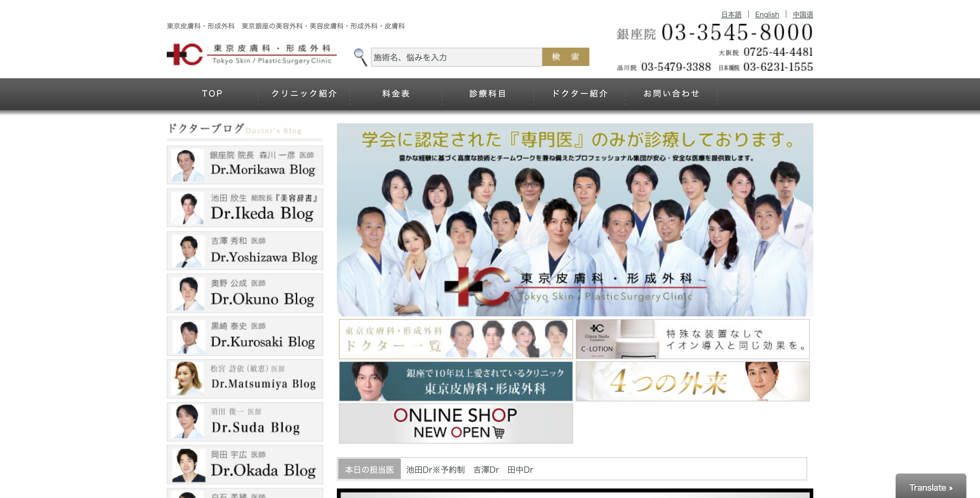980x498 pixels.
Task: Open the 銀座で10年以上 clinic banner
Action: point(456,381)
